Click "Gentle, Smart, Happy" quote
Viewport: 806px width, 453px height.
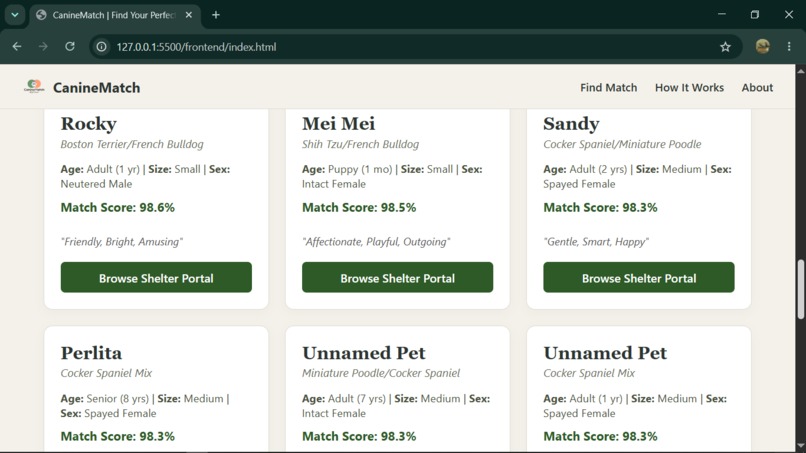tap(596, 242)
